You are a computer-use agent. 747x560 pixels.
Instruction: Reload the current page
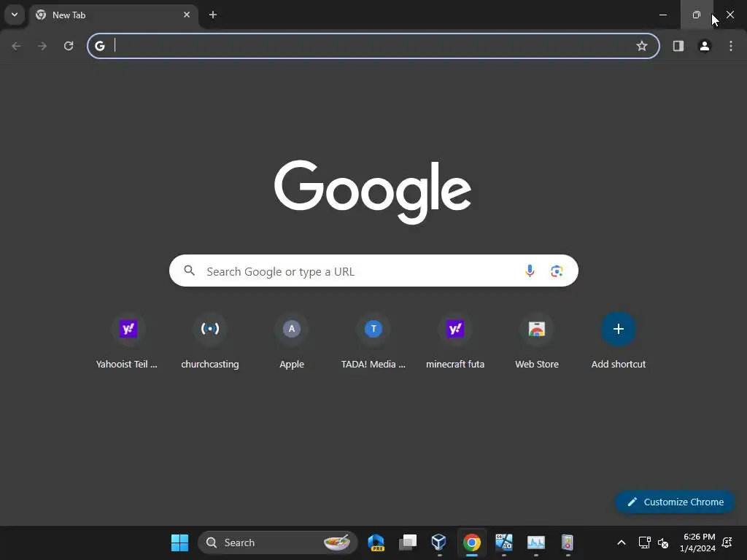pyautogui.click(x=69, y=46)
